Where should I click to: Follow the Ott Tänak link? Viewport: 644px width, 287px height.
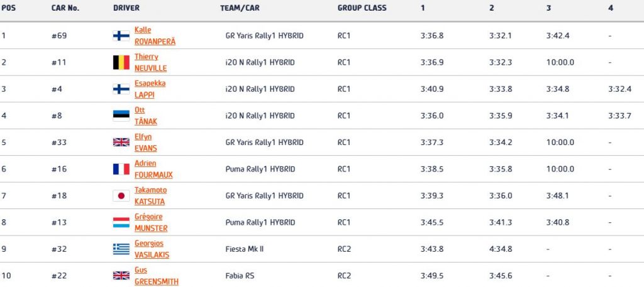coord(146,116)
